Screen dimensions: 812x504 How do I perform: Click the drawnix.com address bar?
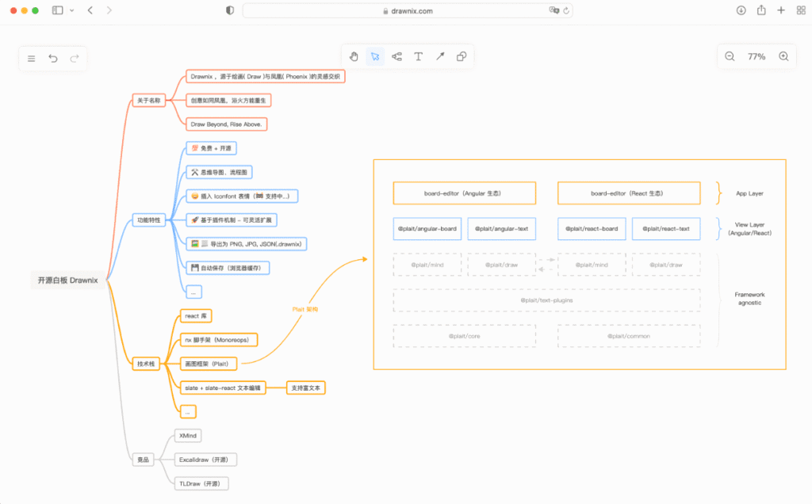(x=408, y=10)
